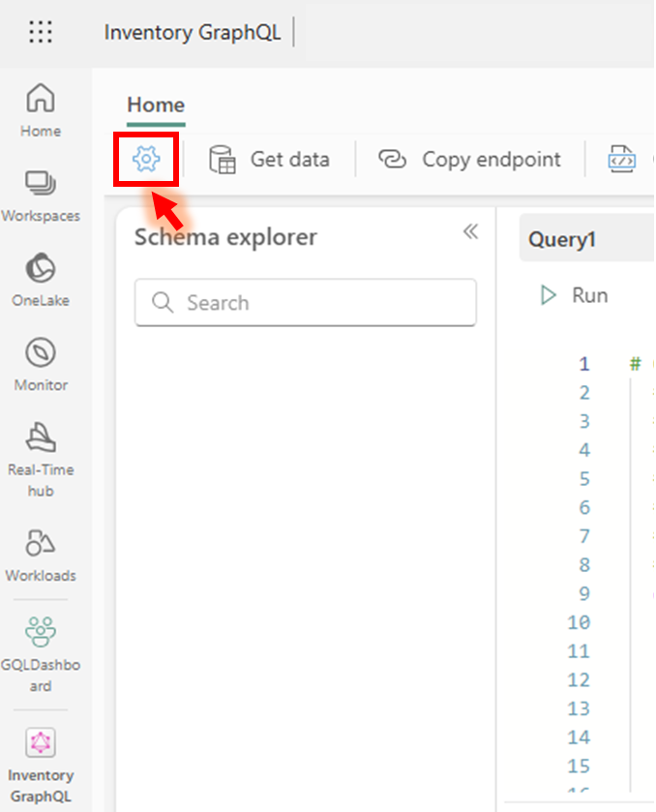Click the Copy endpoint button
This screenshot has height=812, width=656.
(469, 160)
